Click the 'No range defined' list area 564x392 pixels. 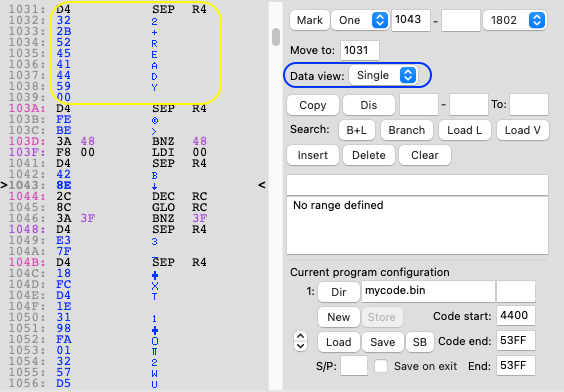point(417,225)
